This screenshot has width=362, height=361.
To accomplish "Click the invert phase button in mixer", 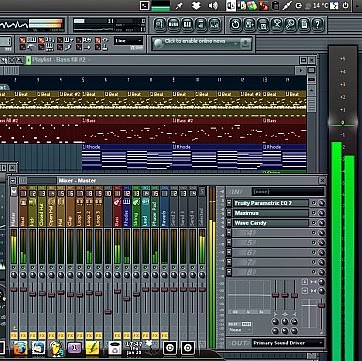I will click(x=305, y=282).
